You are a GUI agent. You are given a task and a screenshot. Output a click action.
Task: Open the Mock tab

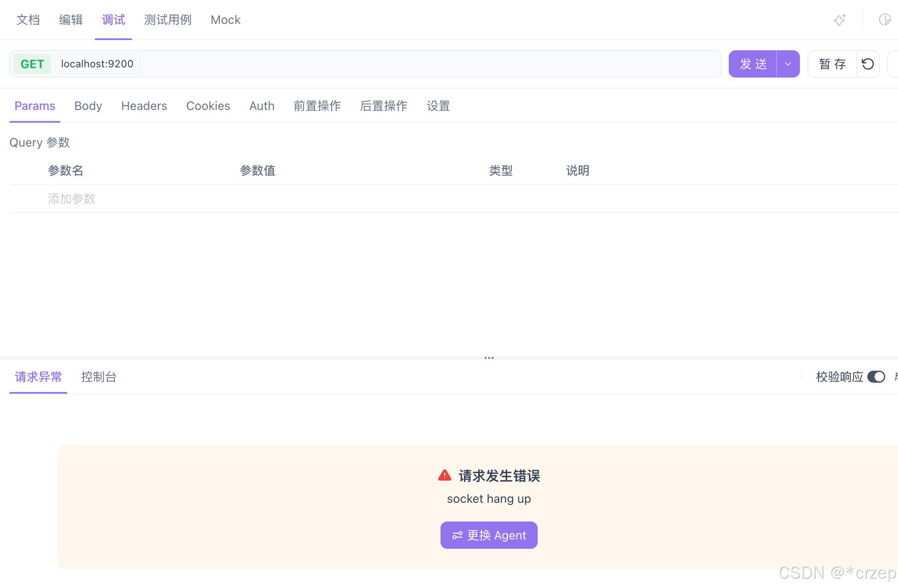(x=226, y=20)
